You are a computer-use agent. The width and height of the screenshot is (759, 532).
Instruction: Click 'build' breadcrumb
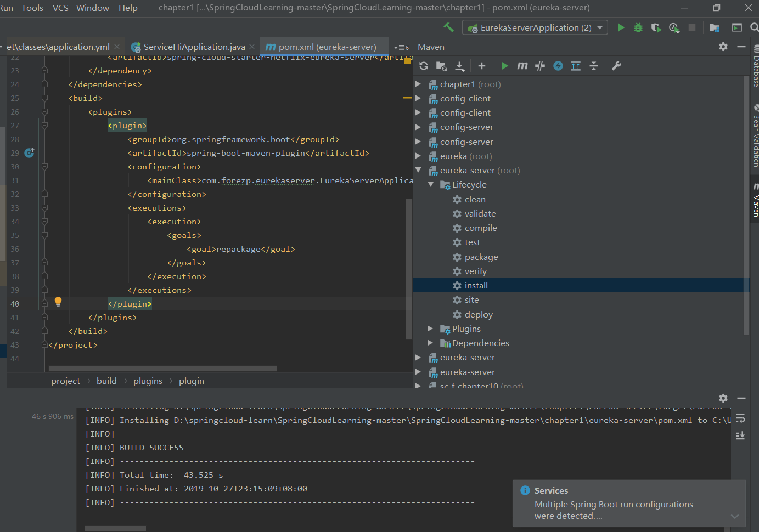(x=106, y=381)
